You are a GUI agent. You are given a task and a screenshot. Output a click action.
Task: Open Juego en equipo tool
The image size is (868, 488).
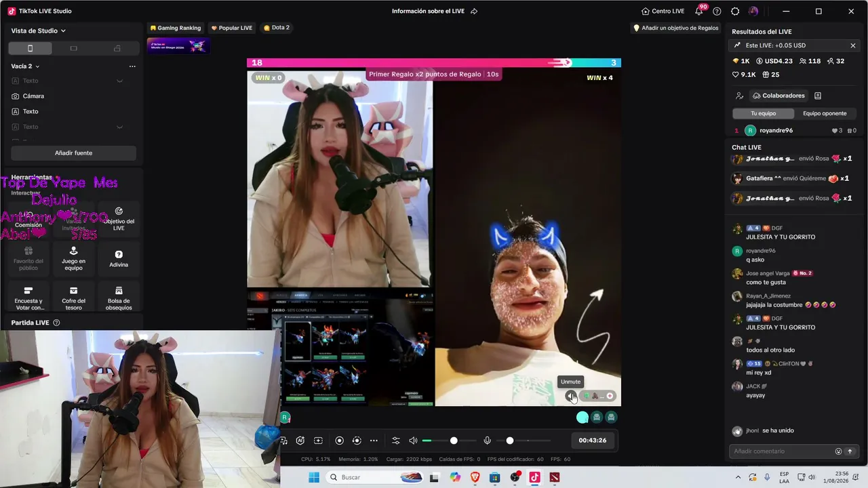coord(73,259)
